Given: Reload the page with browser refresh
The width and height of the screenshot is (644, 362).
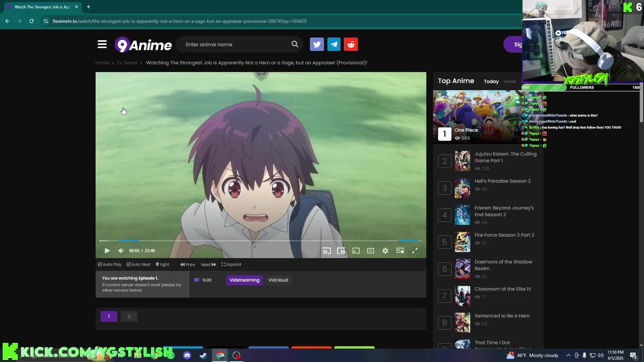Looking at the screenshot, I should [31, 21].
